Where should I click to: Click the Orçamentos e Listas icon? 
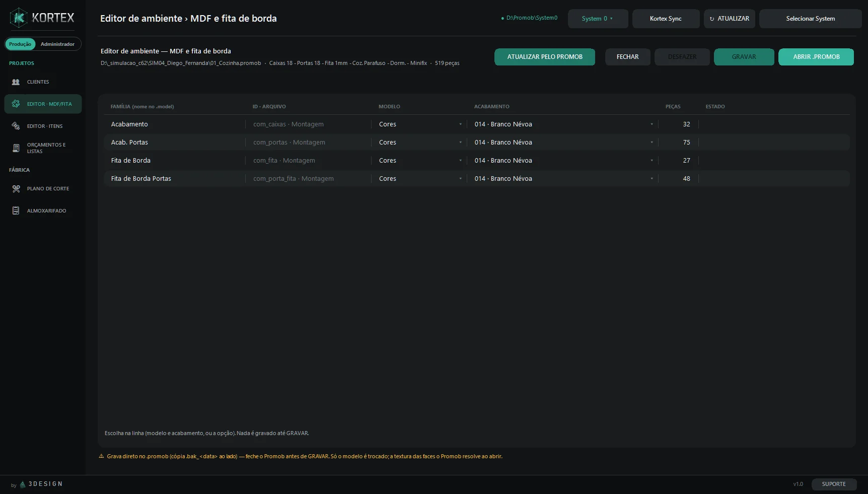coord(16,148)
